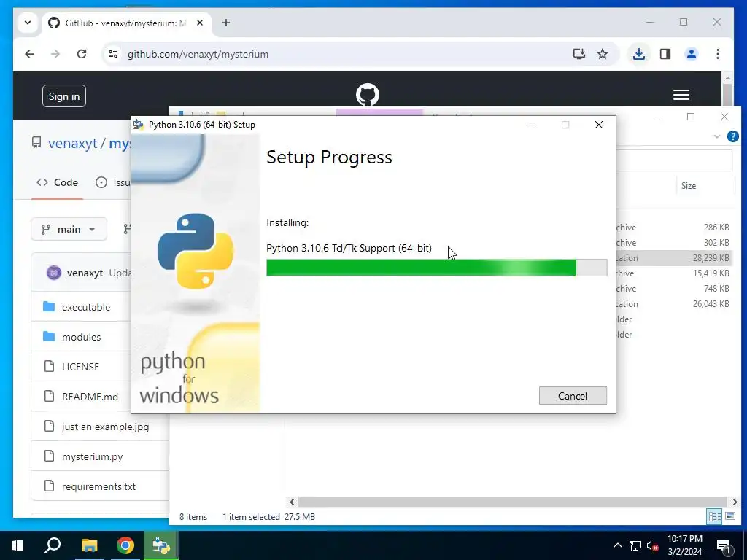Open venaxyt owner link

point(72,144)
